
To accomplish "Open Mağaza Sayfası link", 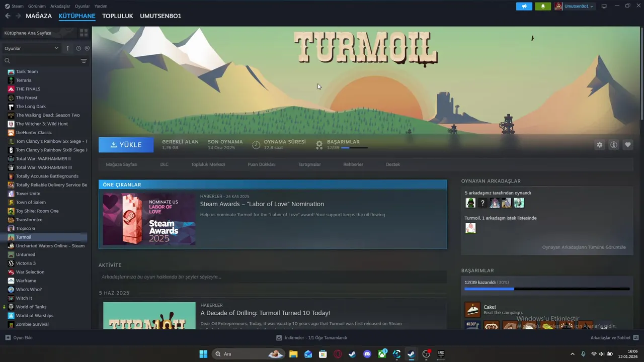I will [121, 164].
